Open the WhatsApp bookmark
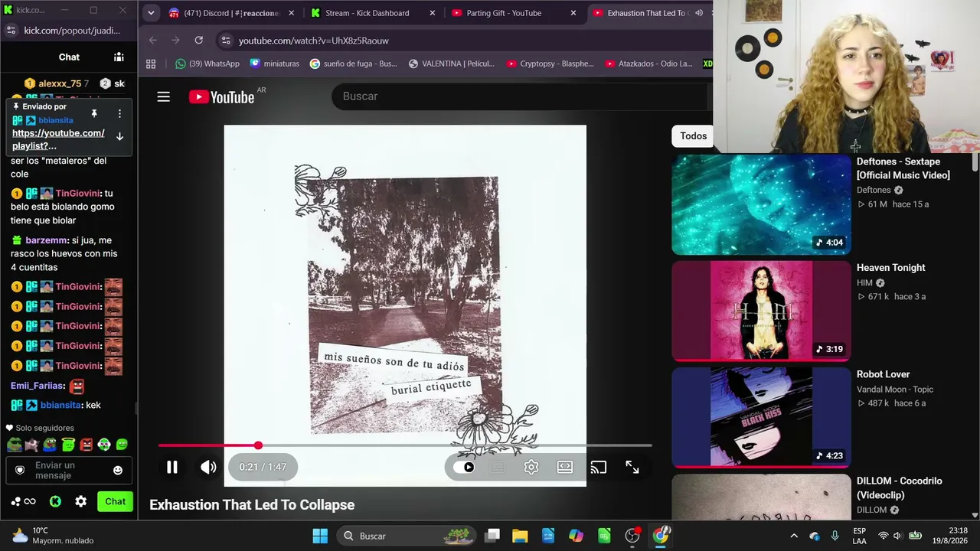Screen dimensions: 980x551 [207, 64]
